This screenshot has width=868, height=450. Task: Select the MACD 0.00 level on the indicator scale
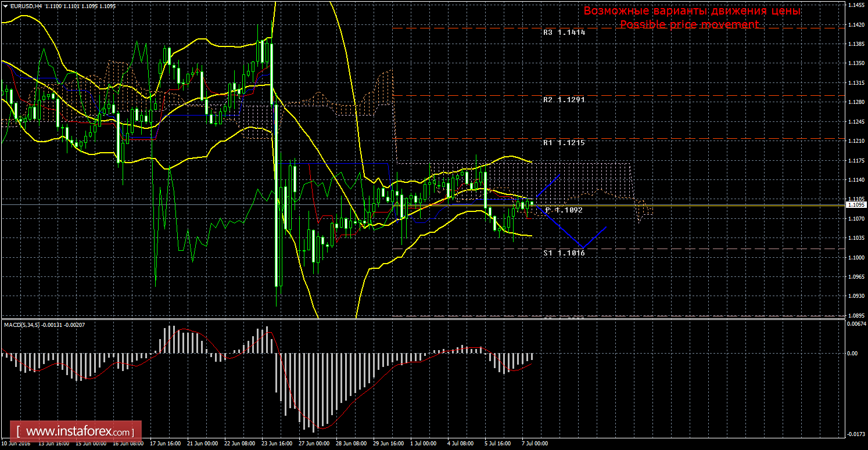tap(852, 352)
